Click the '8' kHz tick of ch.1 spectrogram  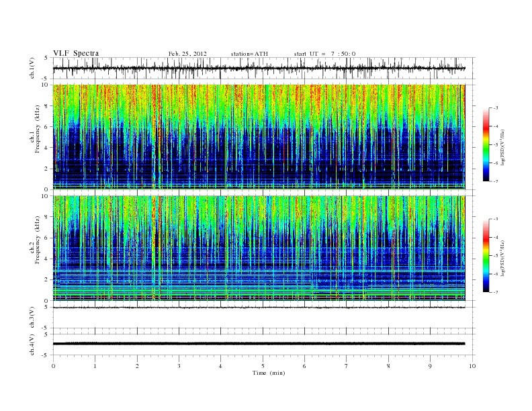(x=46, y=106)
